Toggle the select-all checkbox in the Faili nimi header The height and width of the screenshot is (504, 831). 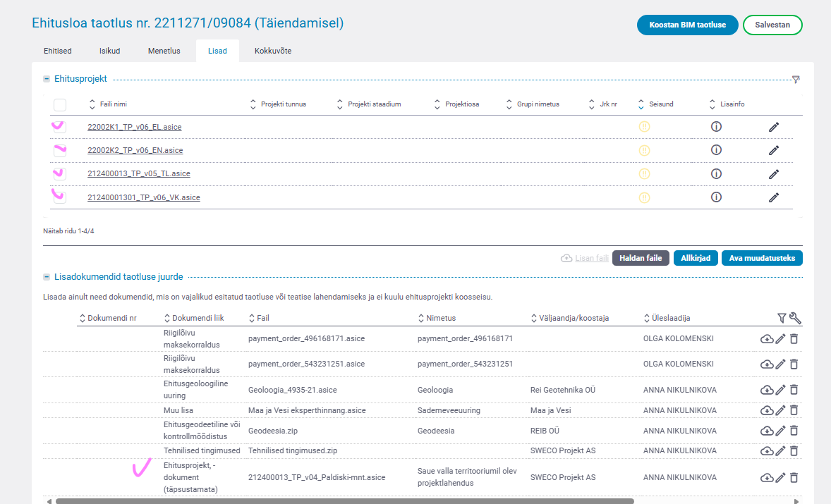pyautogui.click(x=60, y=105)
